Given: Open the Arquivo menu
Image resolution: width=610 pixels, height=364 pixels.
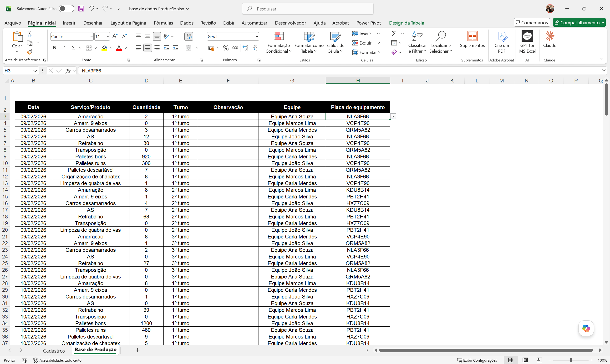Looking at the screenshot, I should click(x=13, y=23).
